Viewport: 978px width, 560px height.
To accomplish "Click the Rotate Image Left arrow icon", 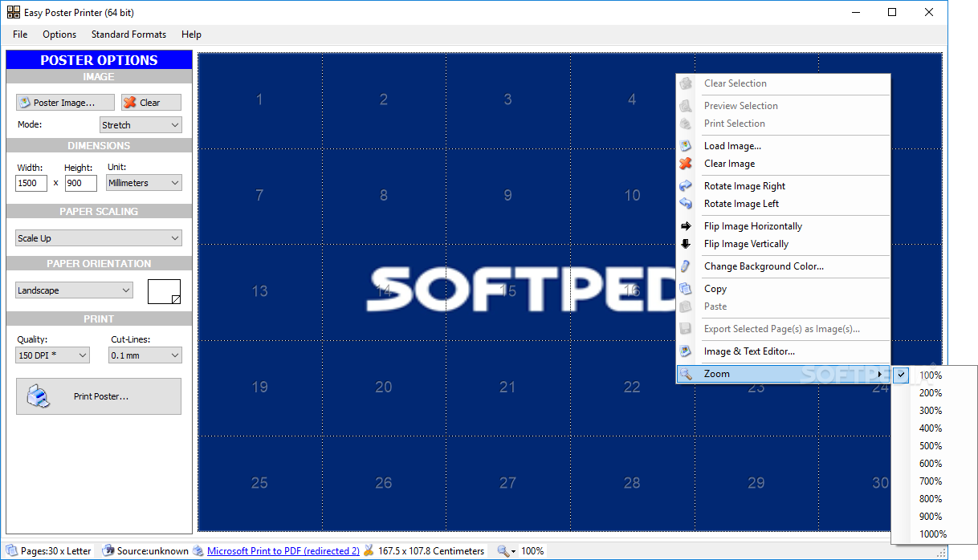I will coord(685,204).
